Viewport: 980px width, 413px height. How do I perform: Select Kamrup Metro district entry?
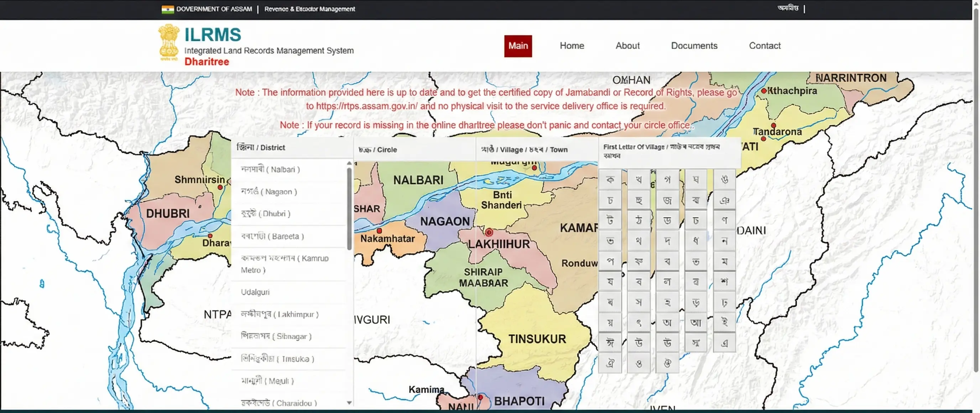click(285, 264)
